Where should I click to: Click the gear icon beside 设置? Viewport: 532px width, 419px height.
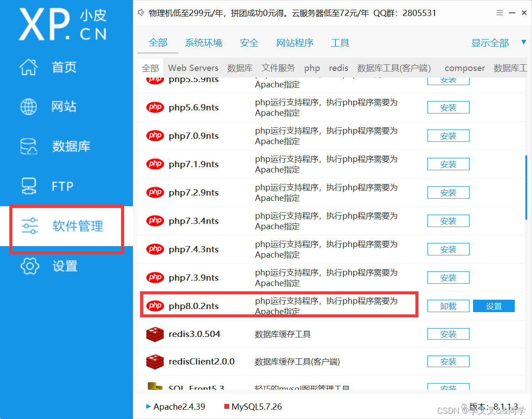pos(30,266)
